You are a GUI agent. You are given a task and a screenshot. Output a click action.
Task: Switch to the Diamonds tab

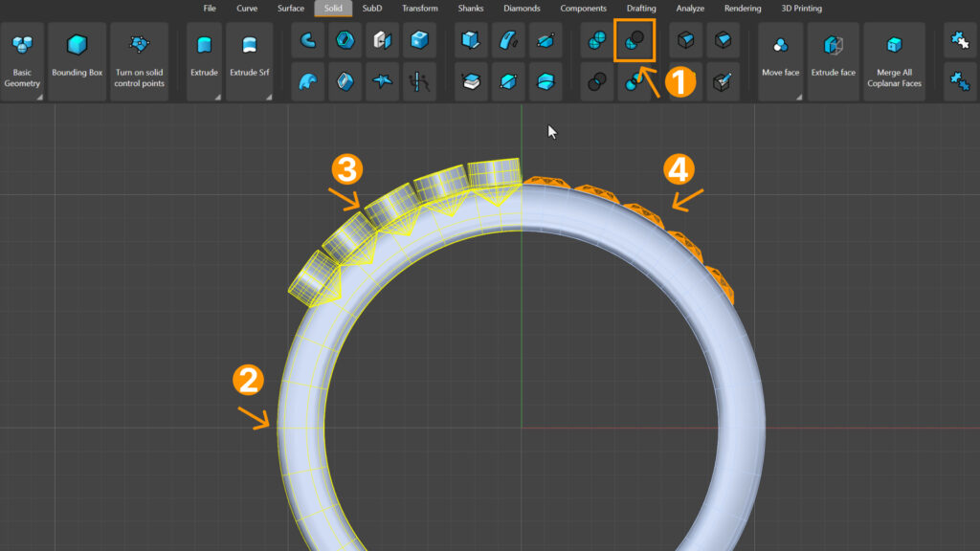point(522,8)
